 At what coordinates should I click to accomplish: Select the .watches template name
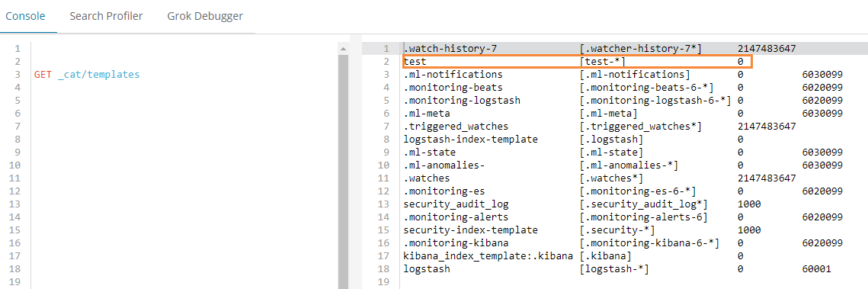tap(427, 178)
